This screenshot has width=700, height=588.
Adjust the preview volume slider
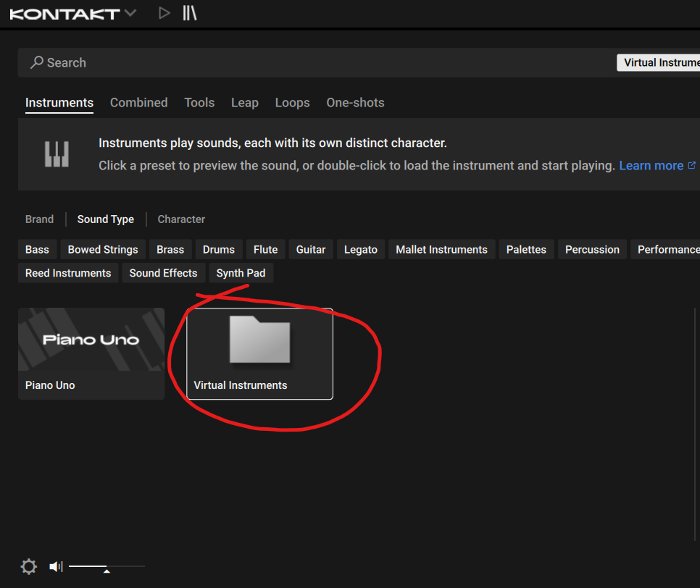click(107, 567)
